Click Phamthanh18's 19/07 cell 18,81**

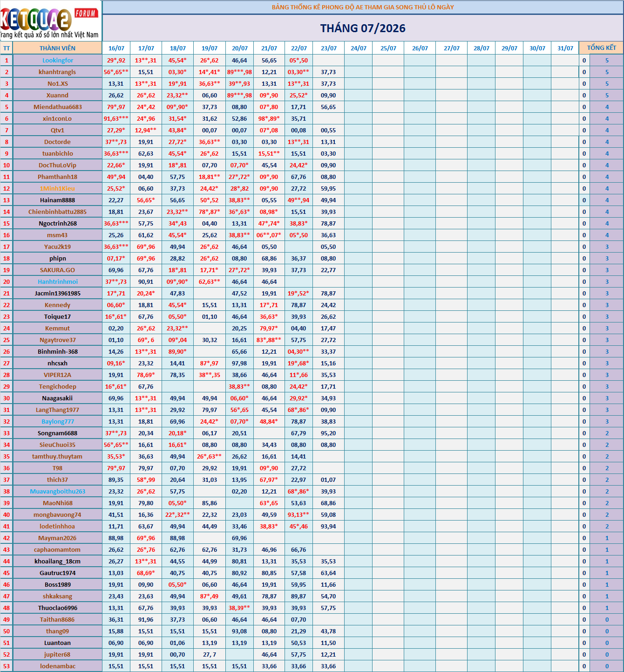(x=210, y=177)
